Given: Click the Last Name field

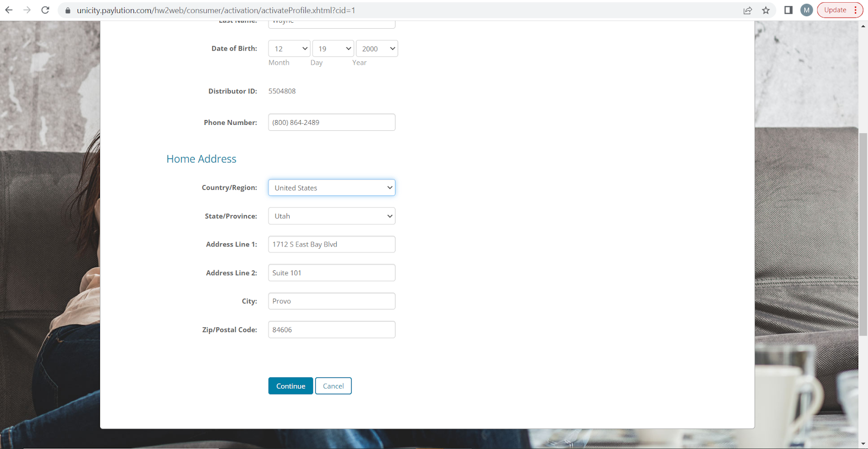Looking at the screenshot, I should click(332, 24).
